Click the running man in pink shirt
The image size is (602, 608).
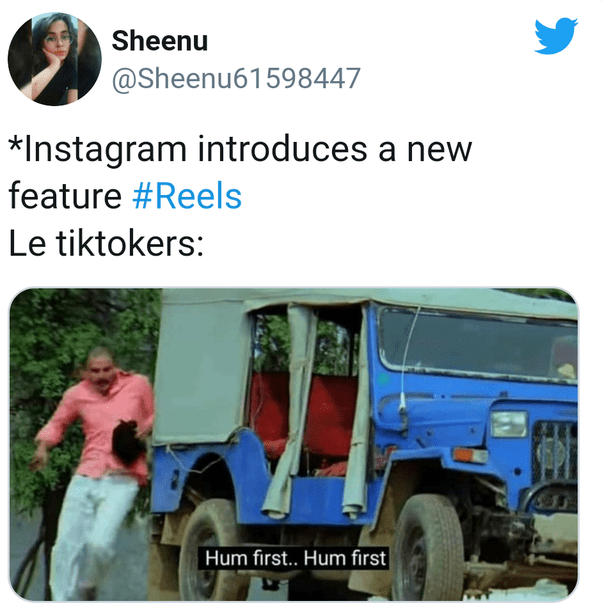pos(95,471)
